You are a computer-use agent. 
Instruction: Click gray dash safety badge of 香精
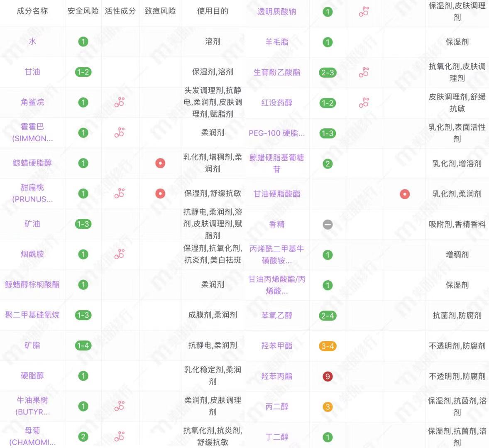tap(328, 224)
